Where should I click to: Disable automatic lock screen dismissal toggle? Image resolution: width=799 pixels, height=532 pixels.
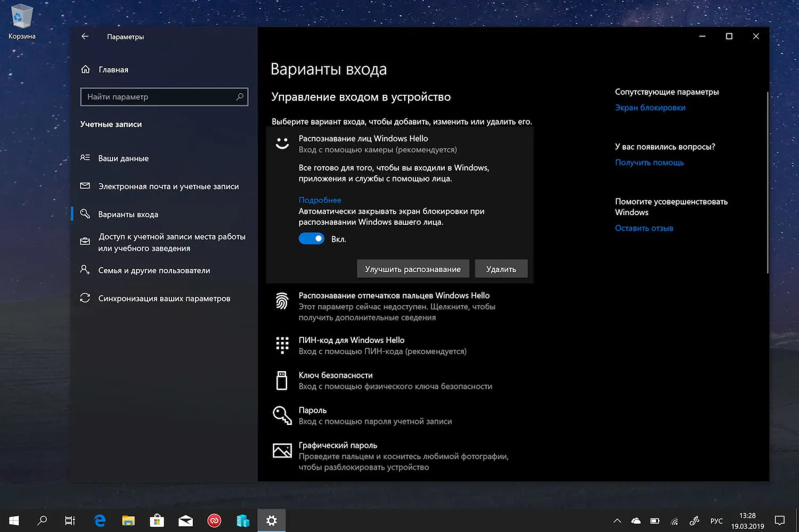312,239
